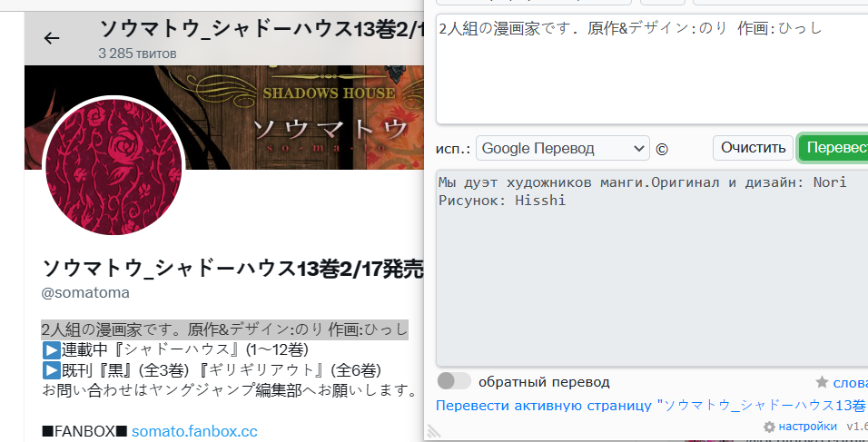Click the Russian translation output area
This screenshot has height=442, width=868.
click(652, 269)
